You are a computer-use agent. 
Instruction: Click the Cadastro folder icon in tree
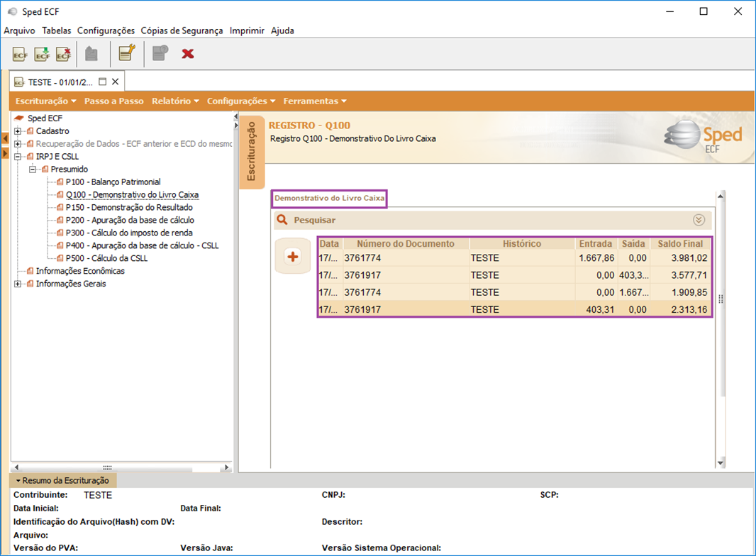30,131
